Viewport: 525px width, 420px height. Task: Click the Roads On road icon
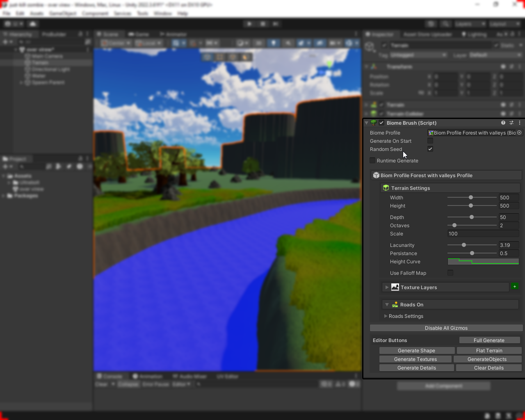[395, 304]
